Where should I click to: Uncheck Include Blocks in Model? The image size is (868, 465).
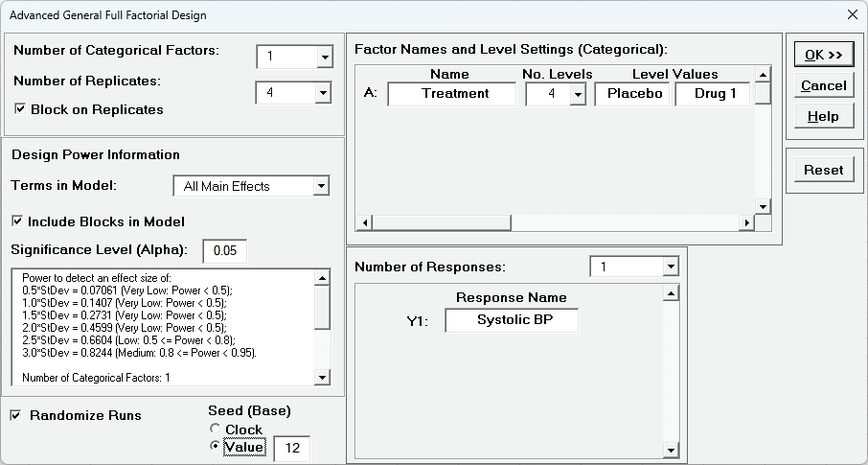coord(18,221)
